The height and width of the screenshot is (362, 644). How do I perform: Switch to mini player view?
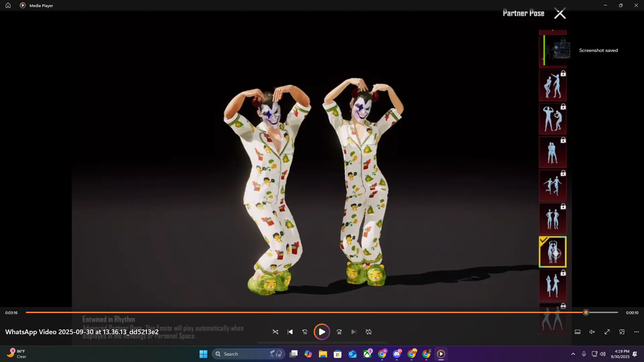tap(622, 332)
